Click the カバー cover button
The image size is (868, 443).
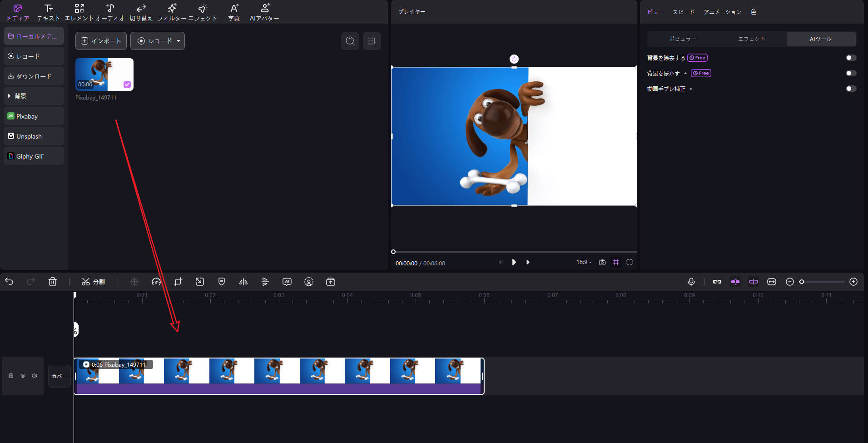click(x=60, y=376)
